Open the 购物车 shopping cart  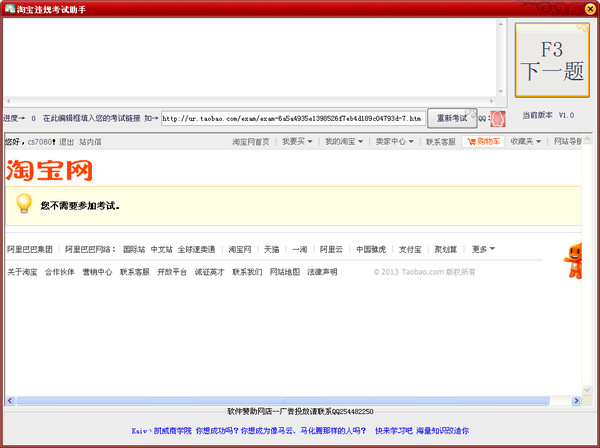click(x=484, y=142)
